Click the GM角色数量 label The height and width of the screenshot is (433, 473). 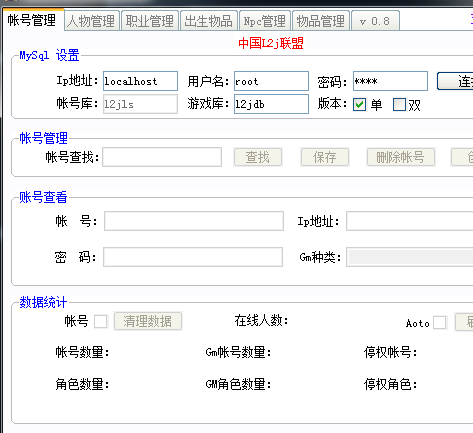click(238, 384)
